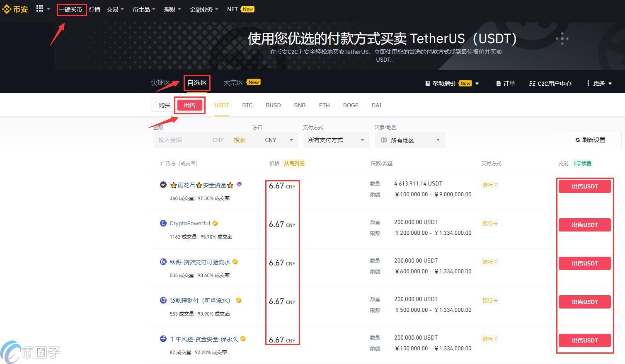Click 雨花石 advertiser avatar icon
The image size is (625, 364).
[x=163, y=185]
